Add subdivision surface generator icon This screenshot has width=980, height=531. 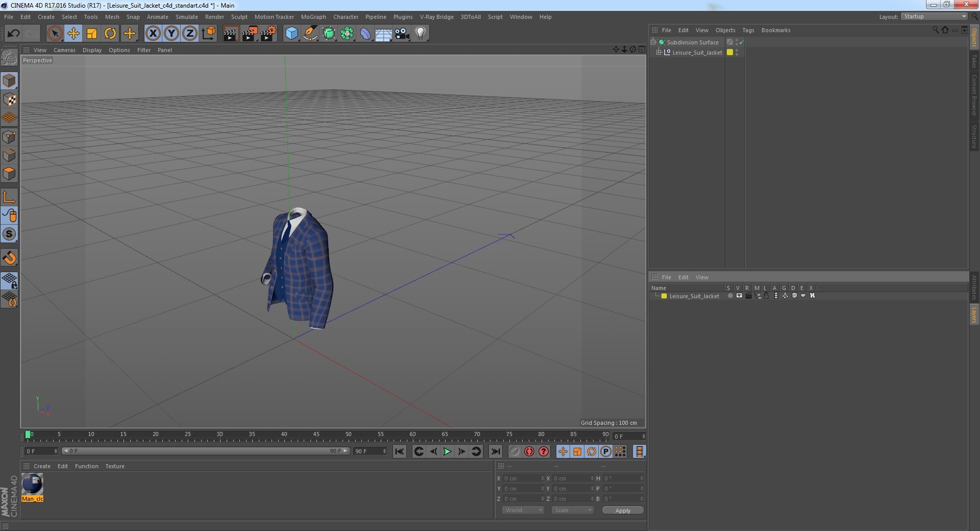pyautogui.click(x=329, y=34)
